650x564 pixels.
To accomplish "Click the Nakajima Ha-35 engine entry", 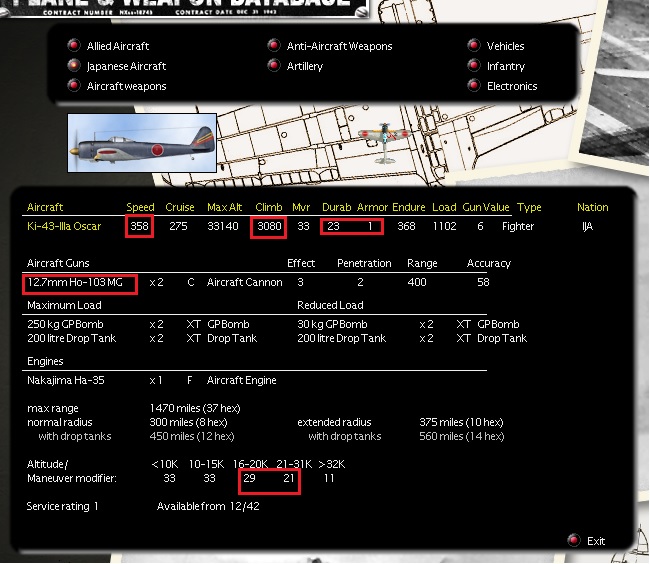I will (x=65, y=380).
